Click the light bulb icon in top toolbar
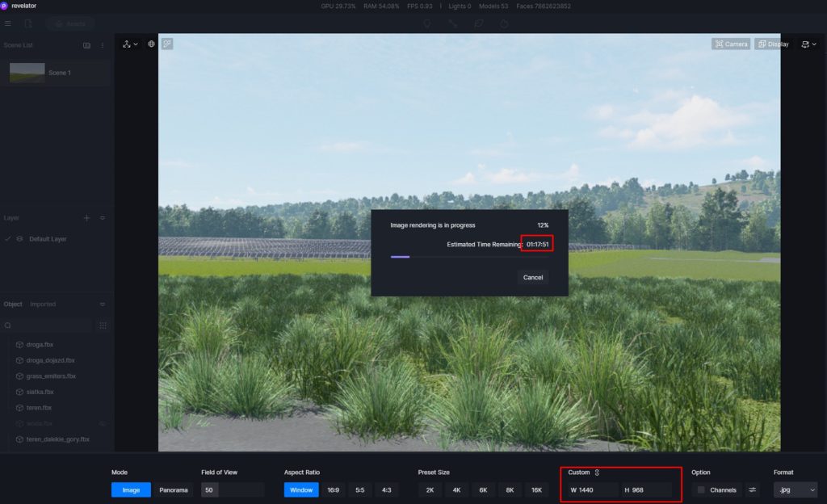 (427, 24)
